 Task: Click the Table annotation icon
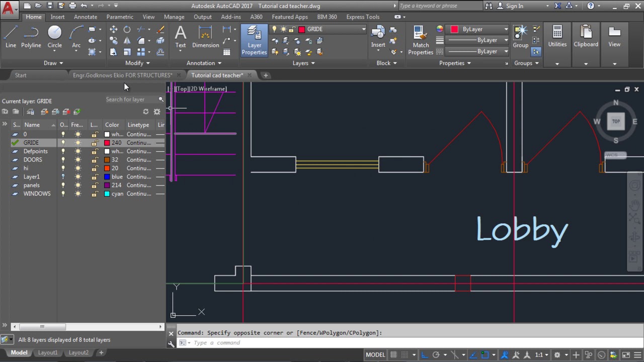click(226, 52)
